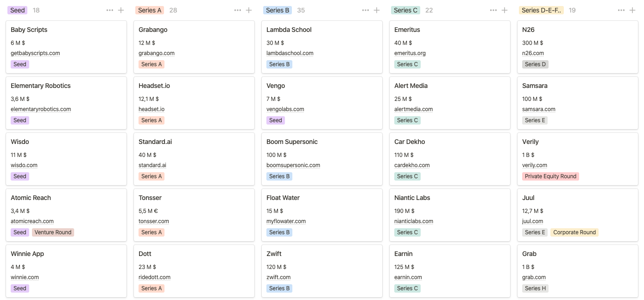
Task: Open the alertmedia.com link
Action: 414,109
